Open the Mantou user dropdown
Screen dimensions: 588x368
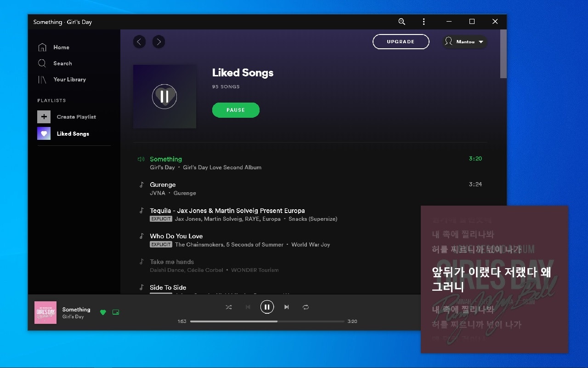tap(464, 42)
